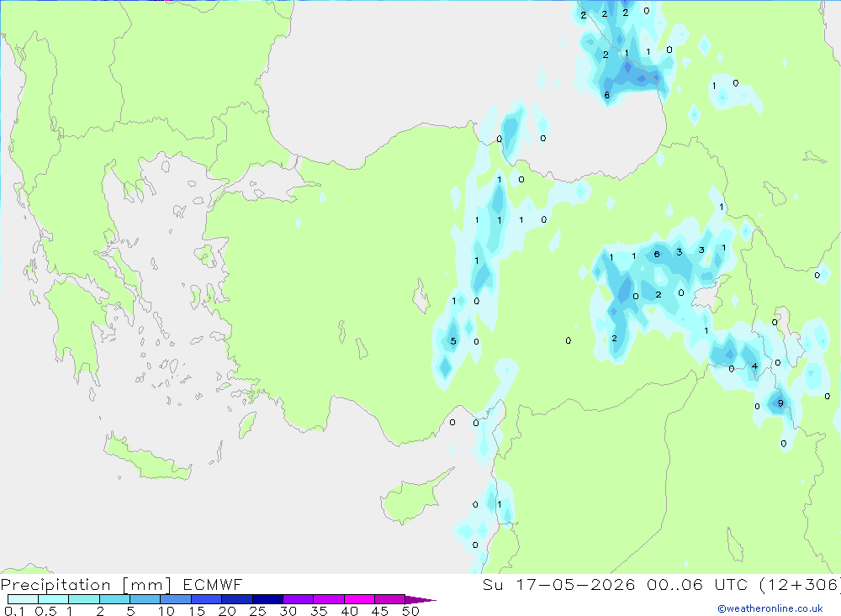Click the violet 30–35 mm legend swatch
This screenshot has width=841, height=616.
click(x=298, y=599)
